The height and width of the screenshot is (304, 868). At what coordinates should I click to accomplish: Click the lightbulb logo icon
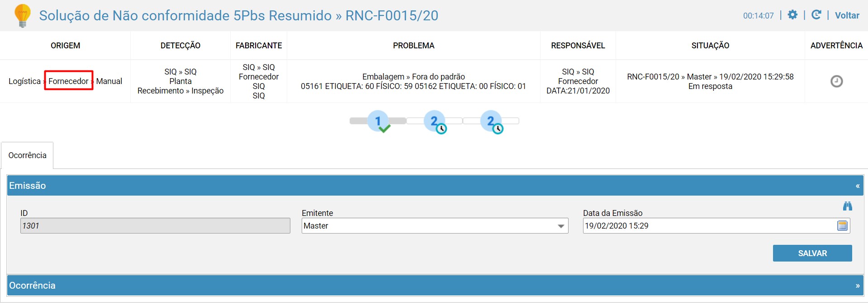click(22, 16)
